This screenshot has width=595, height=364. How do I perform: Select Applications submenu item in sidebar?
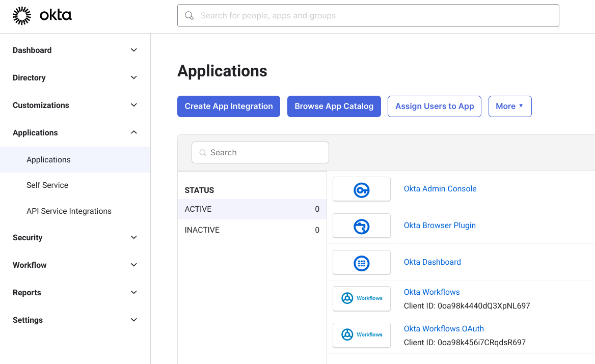point(75,160)
